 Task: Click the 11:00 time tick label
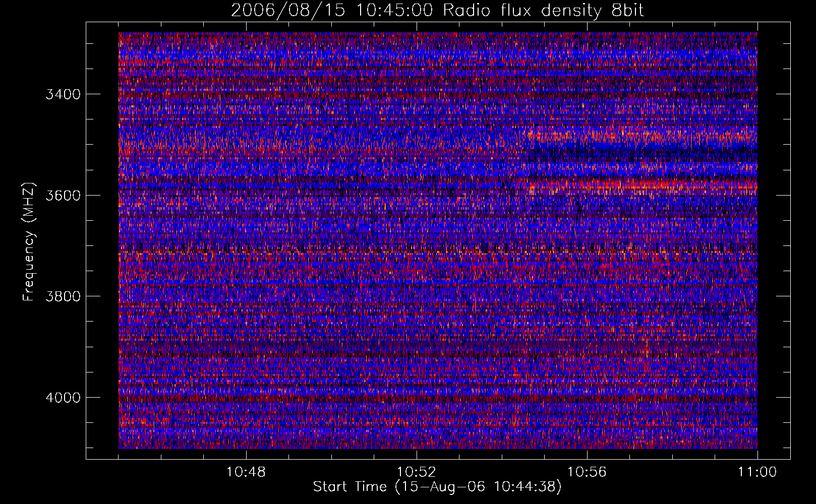coord(757,472)
